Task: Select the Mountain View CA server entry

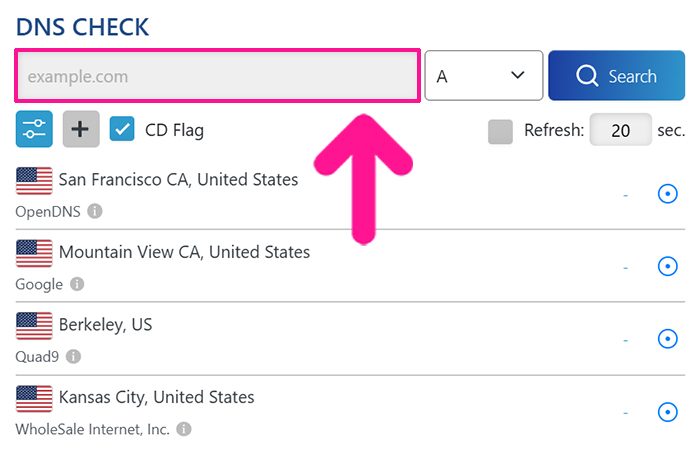Action: (184, 252)
